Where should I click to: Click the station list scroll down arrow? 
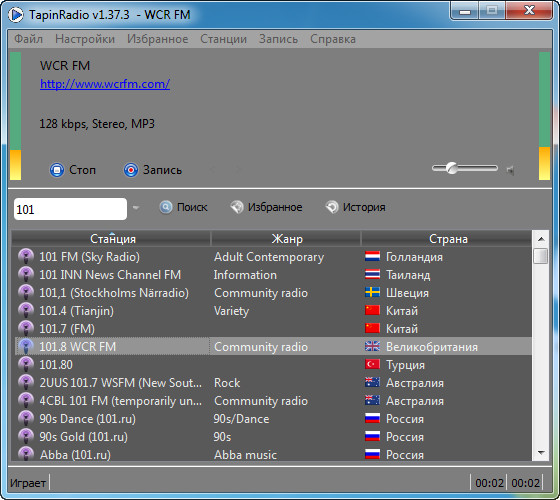tap(541, 453)
